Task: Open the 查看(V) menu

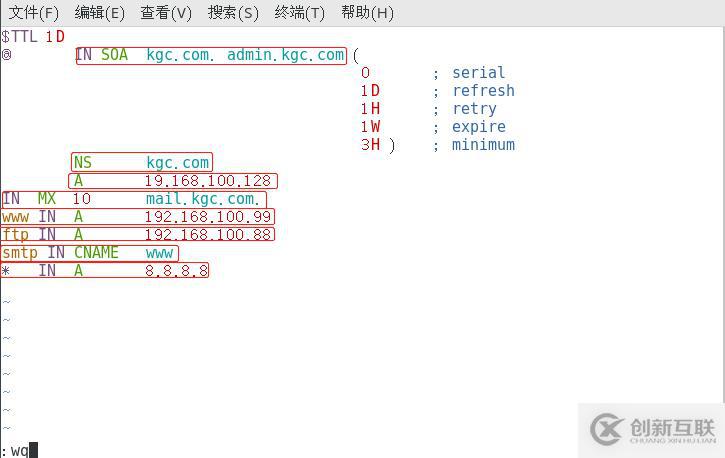Action: click(x=166, y=13)
